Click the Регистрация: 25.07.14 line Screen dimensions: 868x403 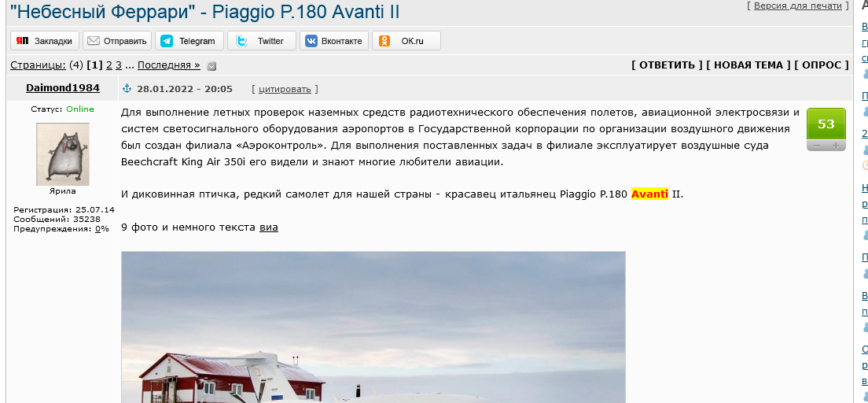pyautogui.click(x=64, y=210)
